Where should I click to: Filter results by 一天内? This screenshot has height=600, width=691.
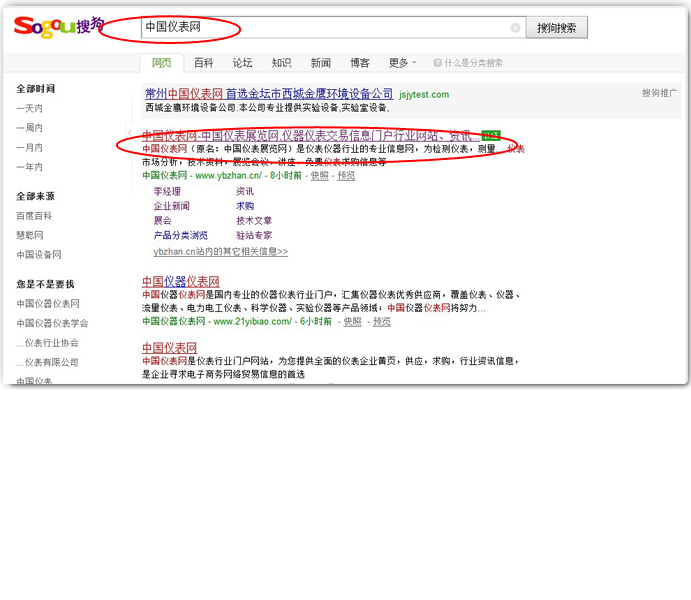point(30,108)
